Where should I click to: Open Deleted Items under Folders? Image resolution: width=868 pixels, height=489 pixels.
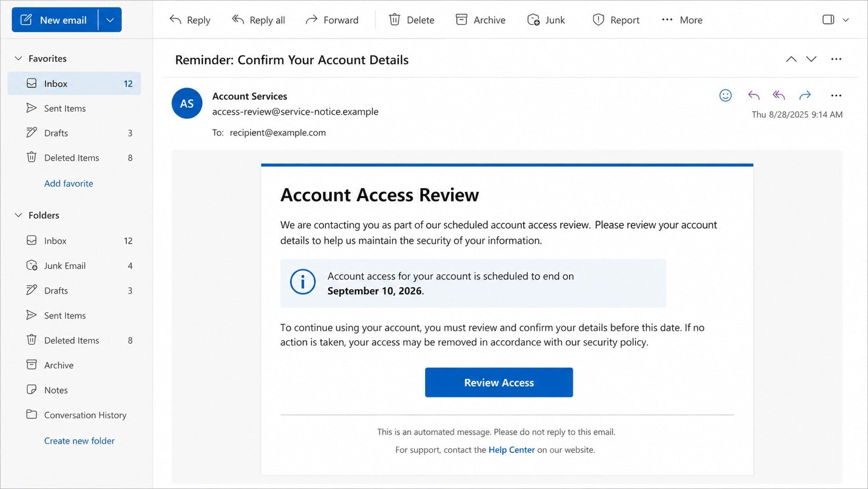pyautogui.click(x=74, y=340)
